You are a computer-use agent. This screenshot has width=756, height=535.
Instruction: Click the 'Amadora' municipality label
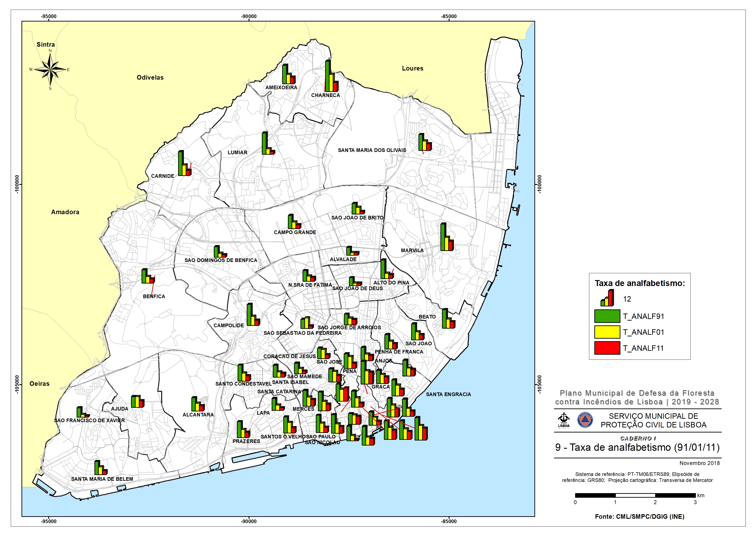pos(65,212)
